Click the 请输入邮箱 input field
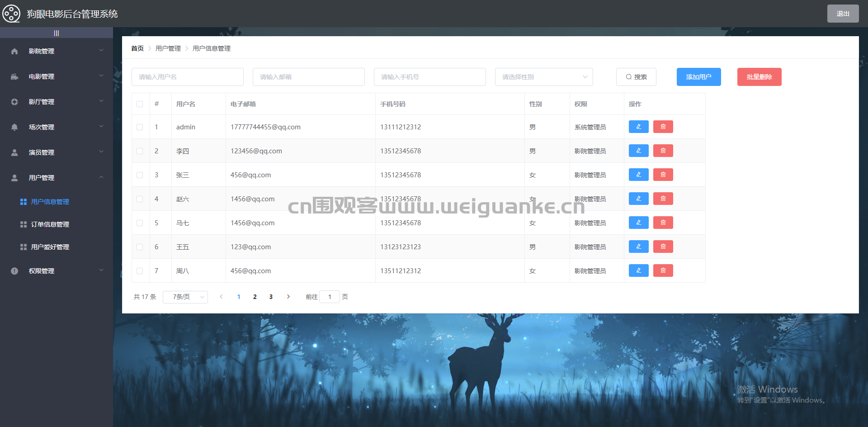 pos(309,77)
